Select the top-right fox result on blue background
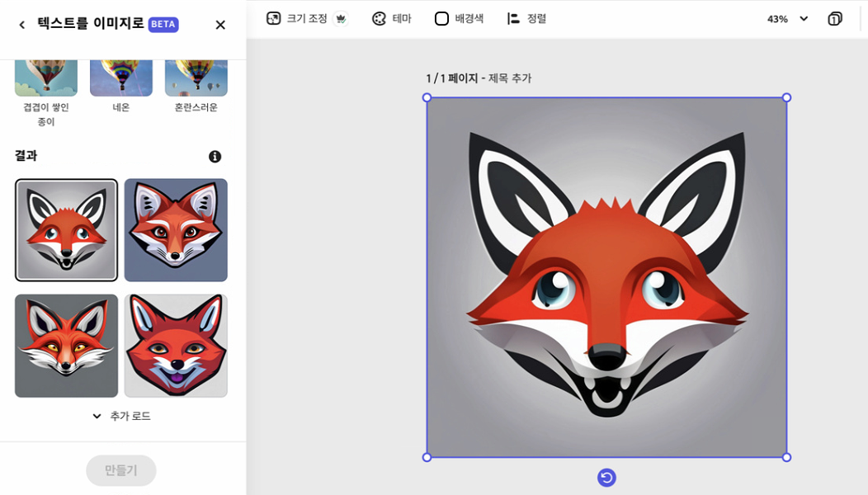The height and width of the screenshot is (495, 868). [x=176, y=230]
